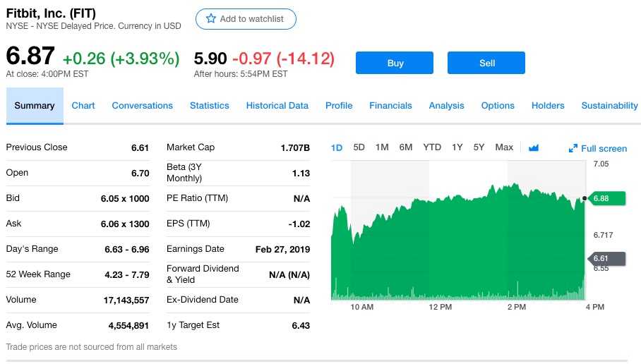Go to the Profile tab
641x364 pixels.
coord(339,105)
